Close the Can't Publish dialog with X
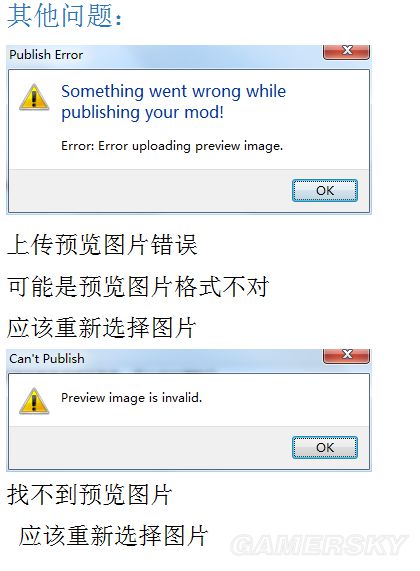This screenshot has height=571, width=420. (x=346, y=355)
